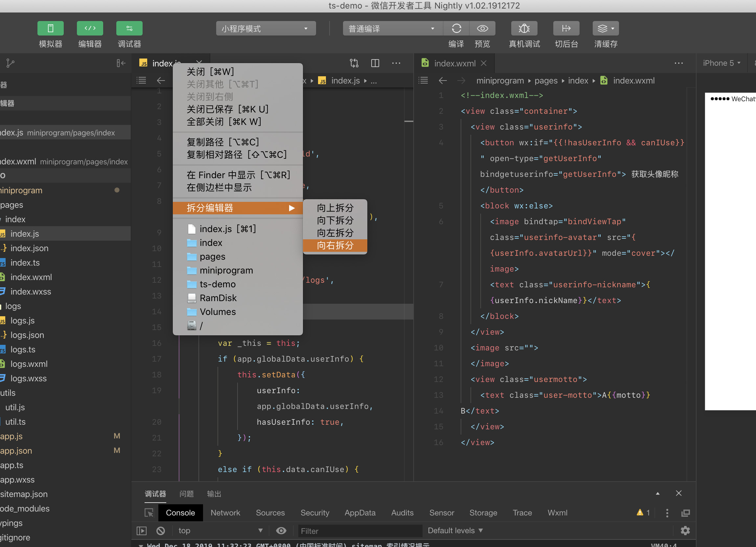Choose 在 Finder 中显示 from context menu
This screenshot has height=547, width=756.
[x=238, y=175]
